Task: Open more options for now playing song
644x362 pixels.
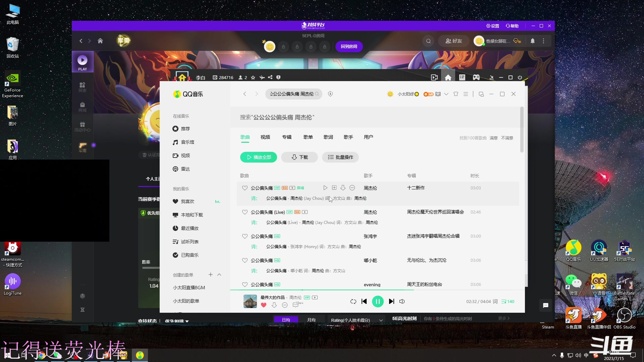Action: coord(285,305)
